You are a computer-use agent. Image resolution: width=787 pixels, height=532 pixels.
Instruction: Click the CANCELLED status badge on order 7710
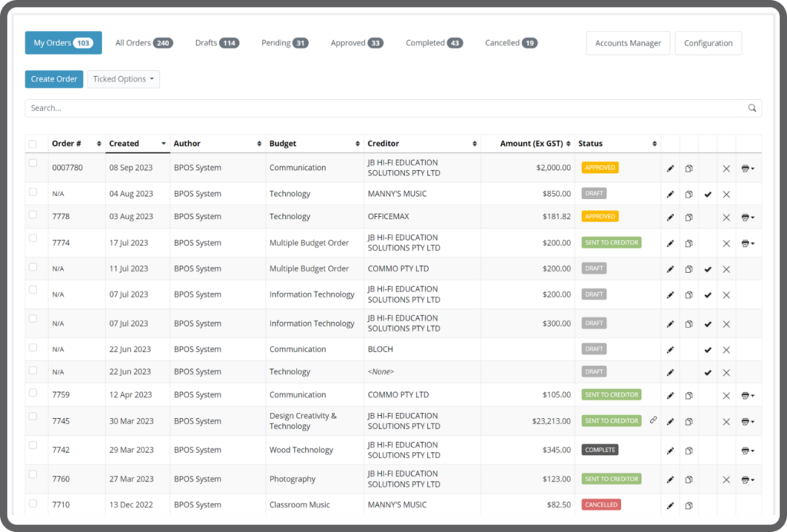tap(601, 504)
